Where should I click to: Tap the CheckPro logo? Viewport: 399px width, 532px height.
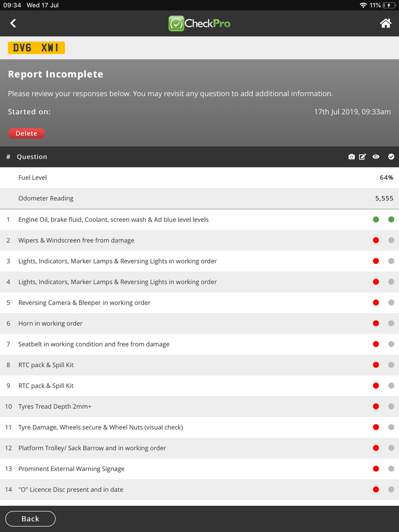pyautogui.click(x=199, y=23)
